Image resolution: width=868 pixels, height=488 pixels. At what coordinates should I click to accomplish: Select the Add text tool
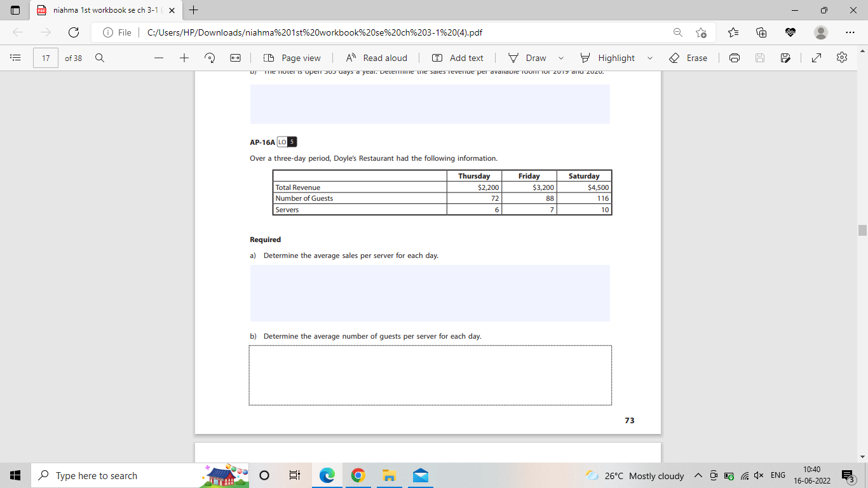click(459, 58)
